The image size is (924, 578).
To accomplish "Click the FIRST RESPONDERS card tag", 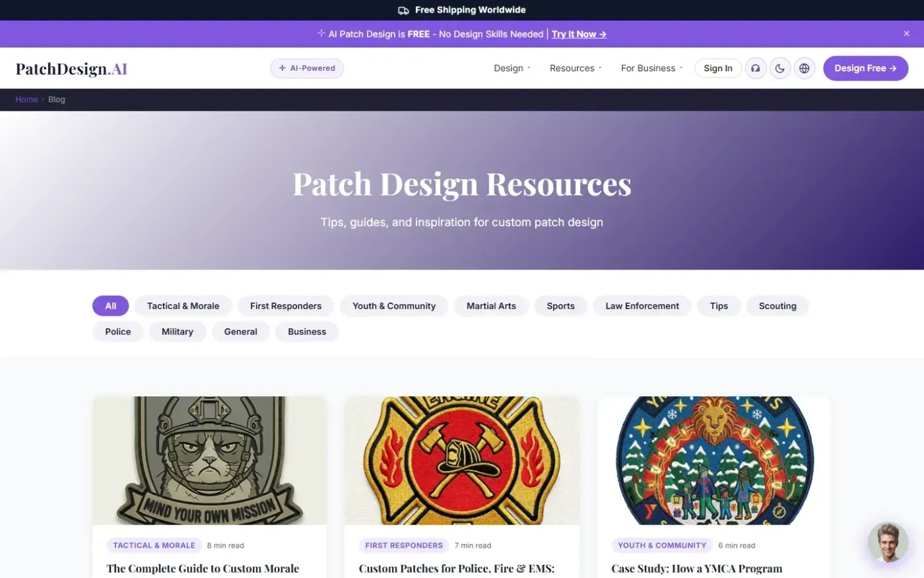I will click(404, 546).
